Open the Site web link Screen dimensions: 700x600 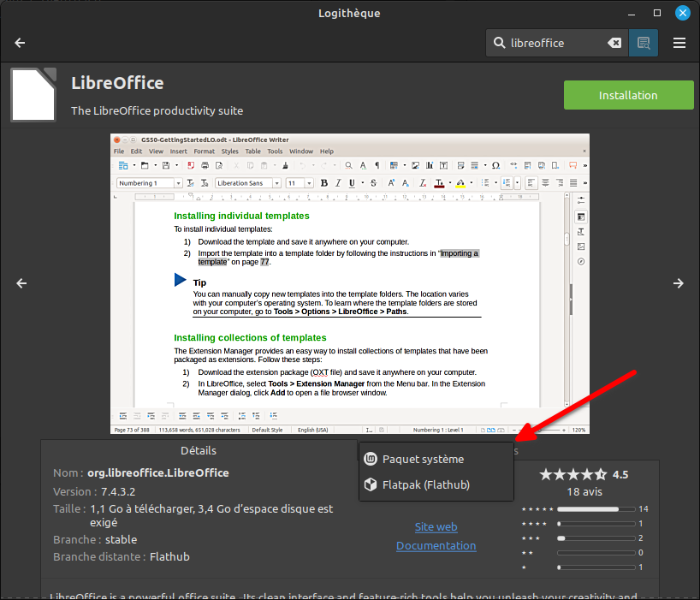click(x=436, y=526)
